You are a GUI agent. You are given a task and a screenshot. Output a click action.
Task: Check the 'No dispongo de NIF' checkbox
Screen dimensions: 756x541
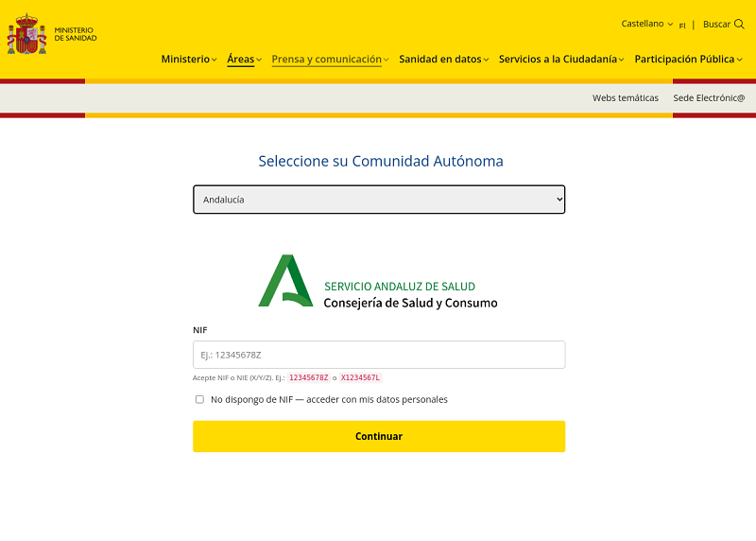[x=199, y=399]
